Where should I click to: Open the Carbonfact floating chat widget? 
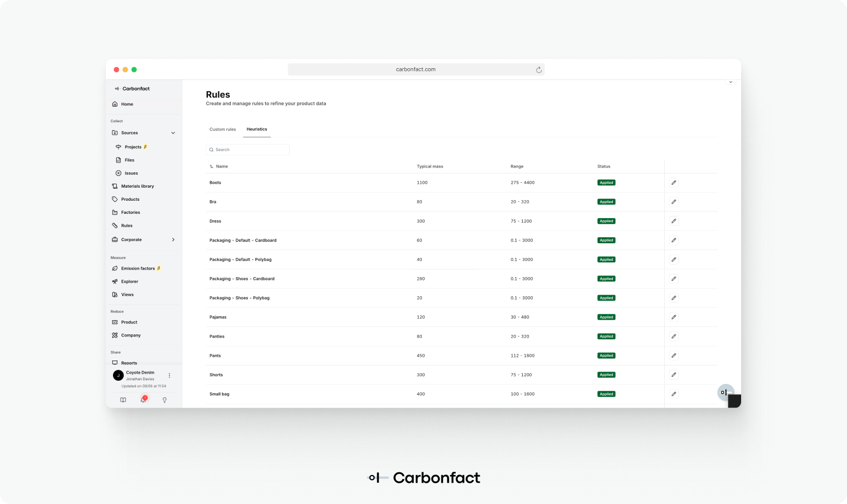click(725, 392)
